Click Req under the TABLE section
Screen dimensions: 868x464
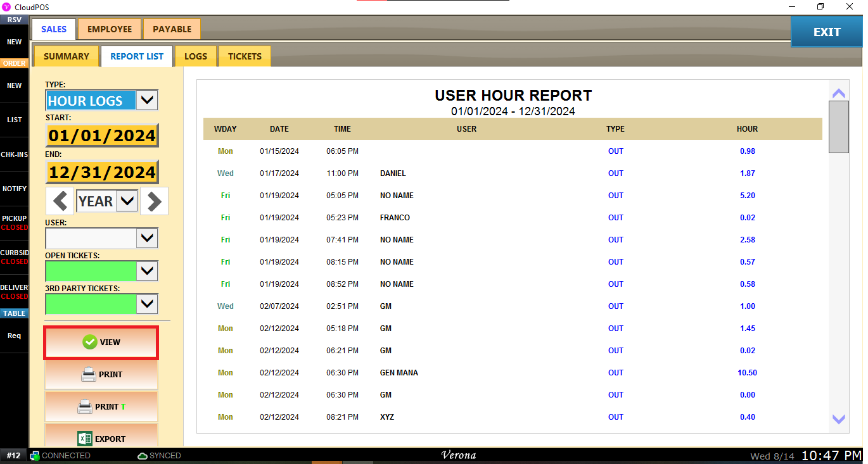click(14, 335)
